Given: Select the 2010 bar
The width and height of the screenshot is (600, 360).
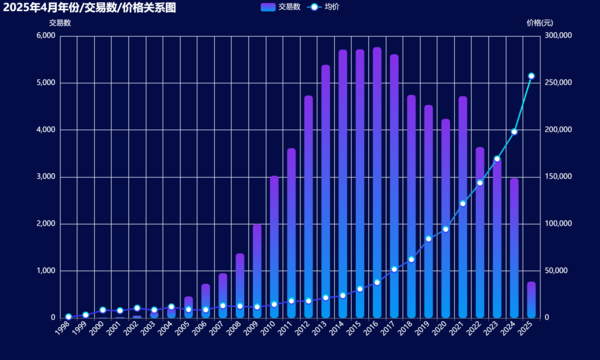Looking at the screenshot, I should tap(274, 247).
